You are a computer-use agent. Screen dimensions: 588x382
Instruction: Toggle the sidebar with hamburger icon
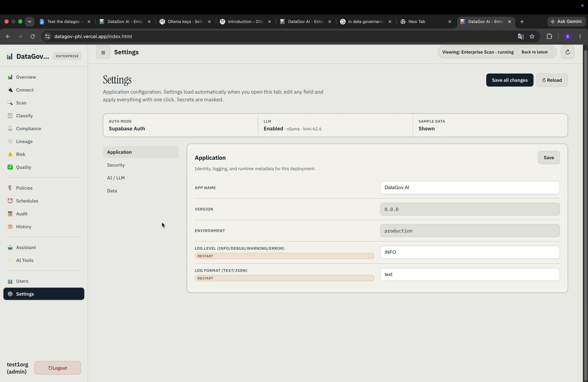pos(103,52)
